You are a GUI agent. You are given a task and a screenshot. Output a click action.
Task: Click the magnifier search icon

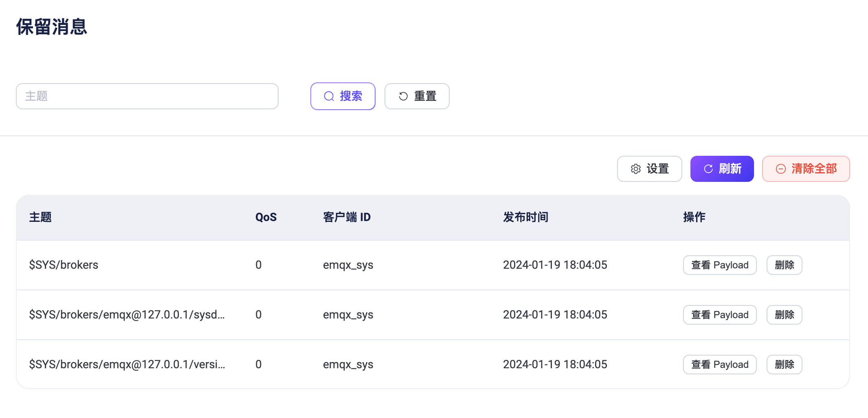[x=328, y=96]
